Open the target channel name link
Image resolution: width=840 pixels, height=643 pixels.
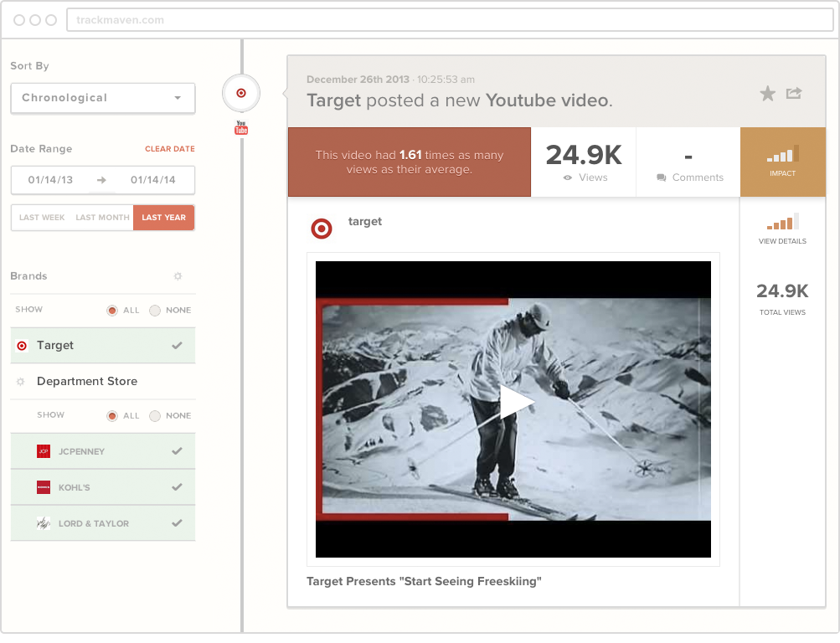point(365,222)
